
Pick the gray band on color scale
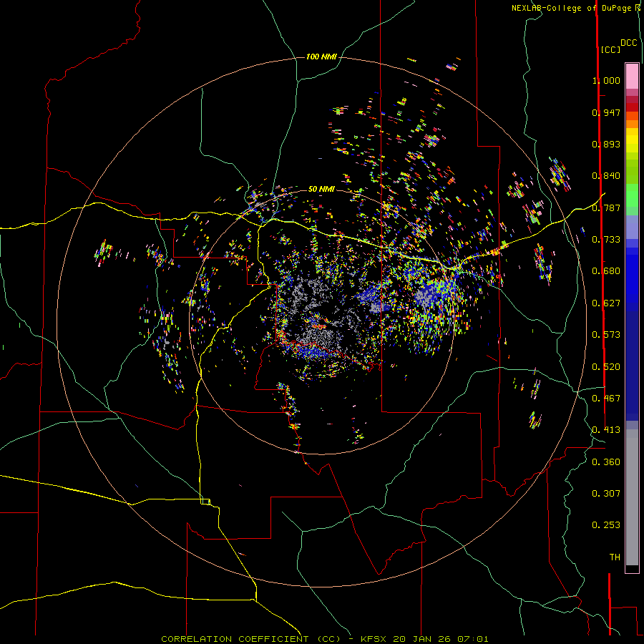(632, 497)
